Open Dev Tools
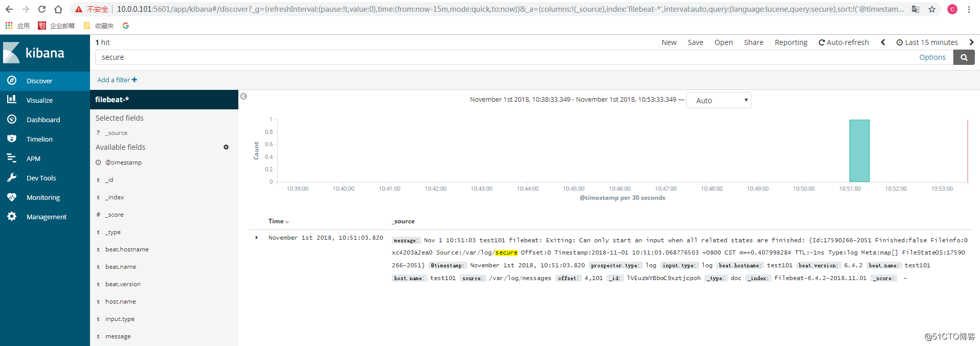The width and height of the screenshot is (980, 346). [x=45, y=178]
